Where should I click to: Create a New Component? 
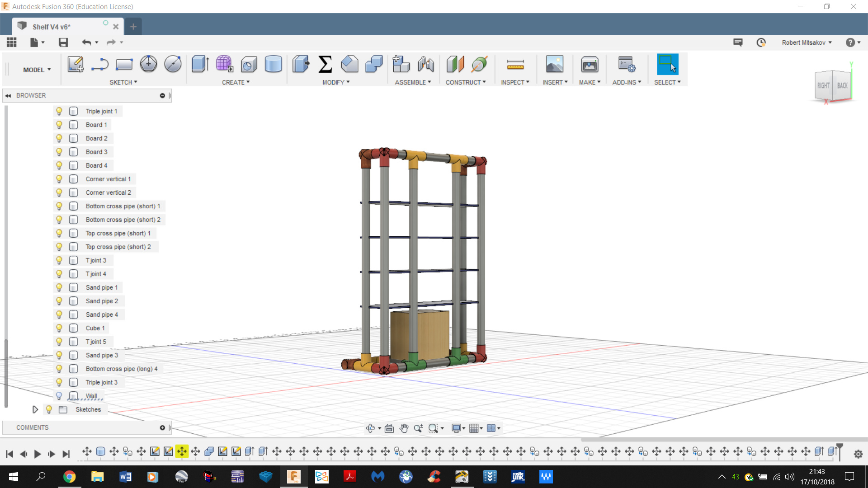click(401, 64)
